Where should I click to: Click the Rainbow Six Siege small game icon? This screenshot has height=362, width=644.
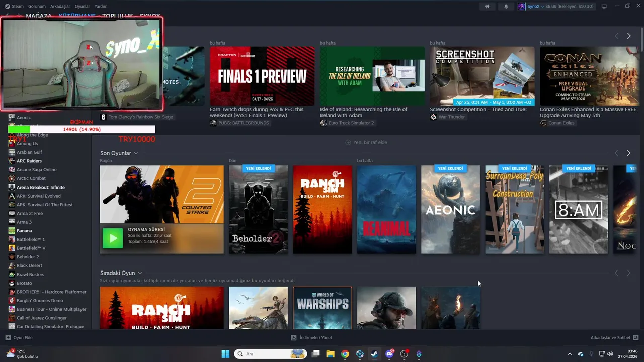pyautogui.click(x=103, y=117)
